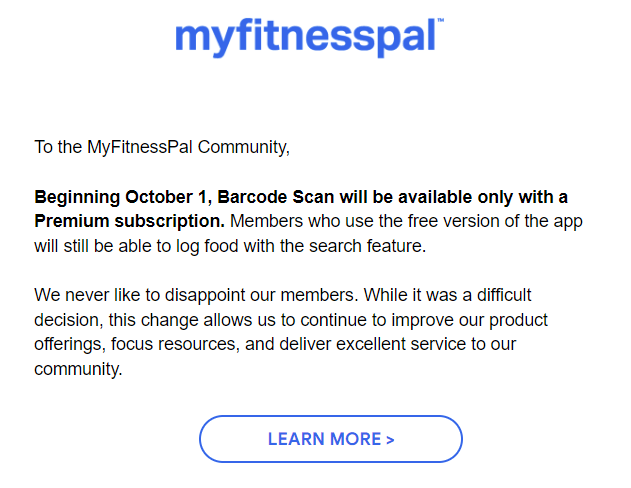Click the LEARN MORE button

tap(330, 439)
